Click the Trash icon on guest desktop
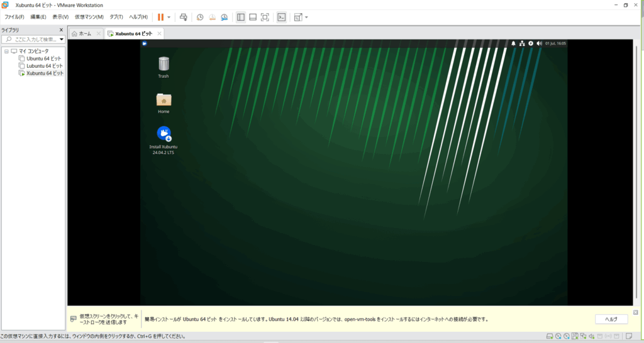The height and width of the screenshot is (343, 644). tap(164, 64)
